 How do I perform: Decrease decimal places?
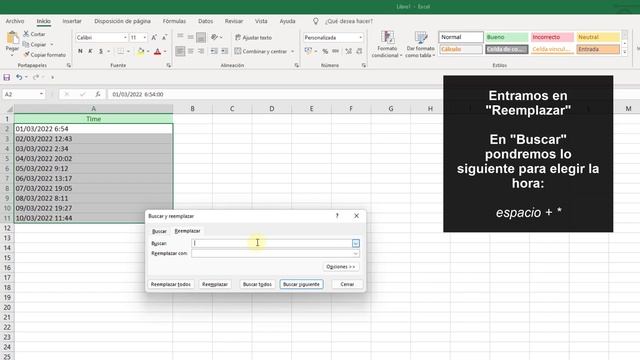coord(359,51)
